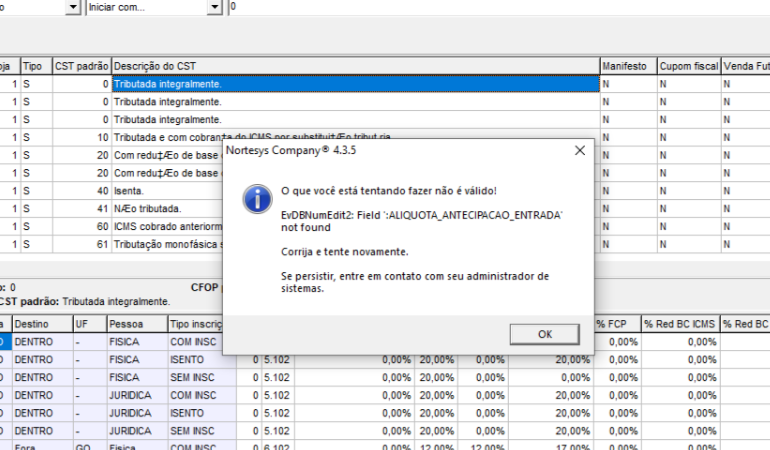Click the error text mentioning ALIQUOTA_ANTECIPACAO_ENTRADA
This screenshot has height=450, width=770.
(421, 221)
